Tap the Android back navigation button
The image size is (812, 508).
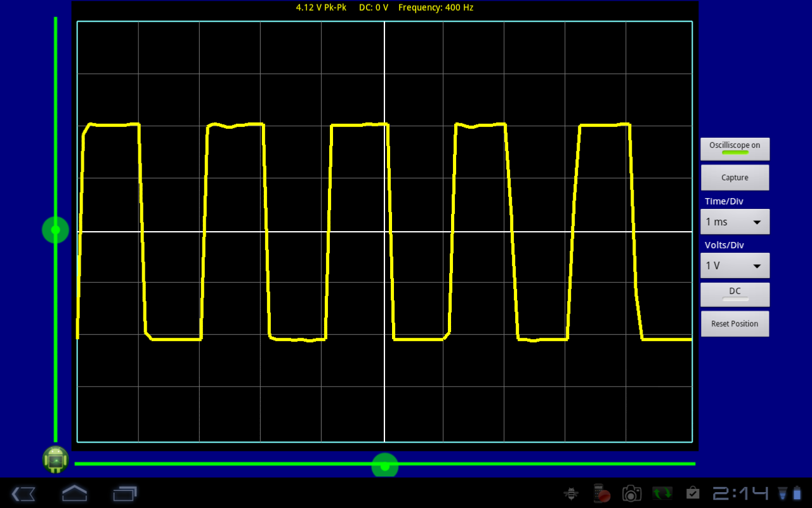[23, 493]
